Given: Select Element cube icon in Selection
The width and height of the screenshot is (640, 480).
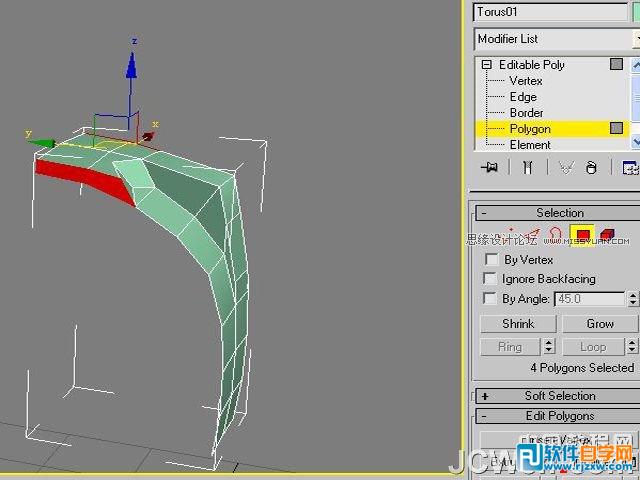Looking at the screenshot, I should 607,235.
